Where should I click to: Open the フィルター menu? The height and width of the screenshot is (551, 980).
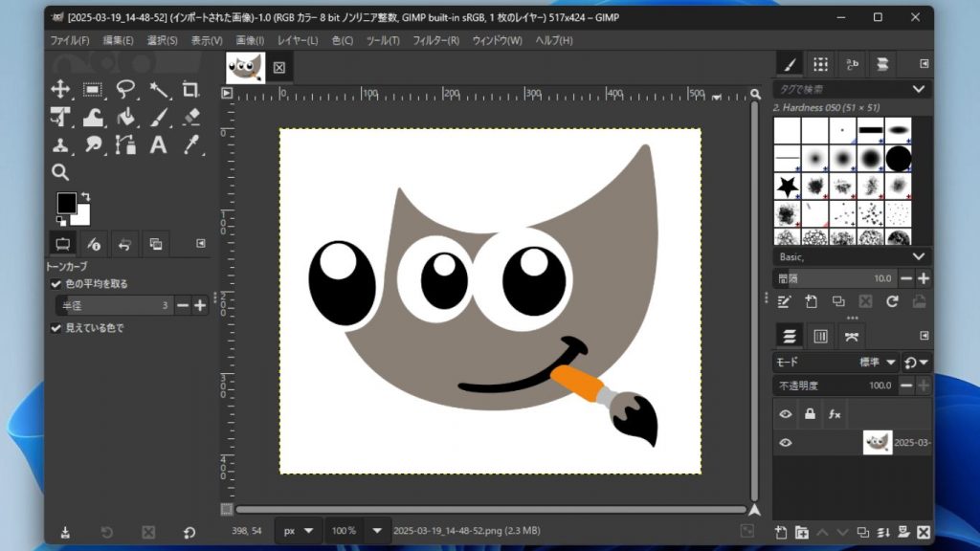coord(438,41)
